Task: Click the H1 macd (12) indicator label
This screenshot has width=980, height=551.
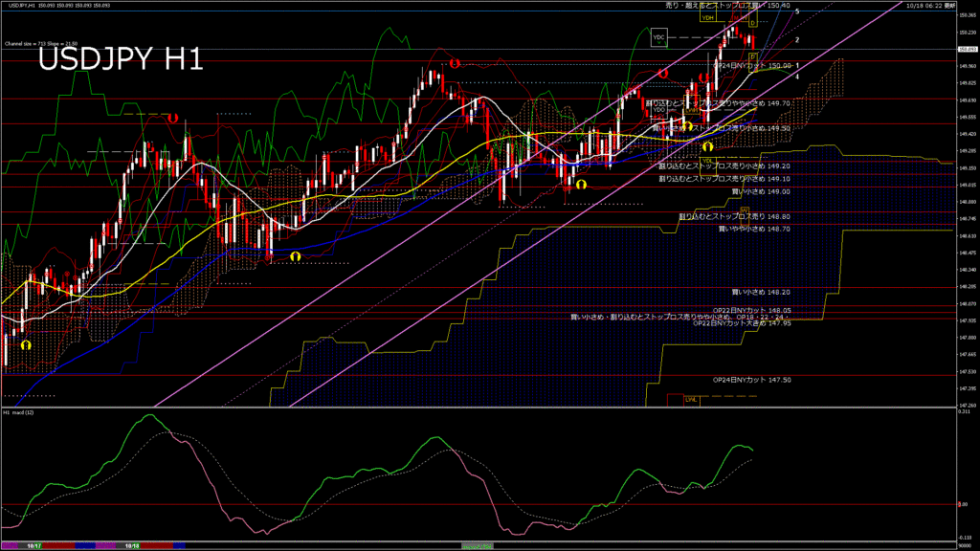Action: tap(19, 412)
